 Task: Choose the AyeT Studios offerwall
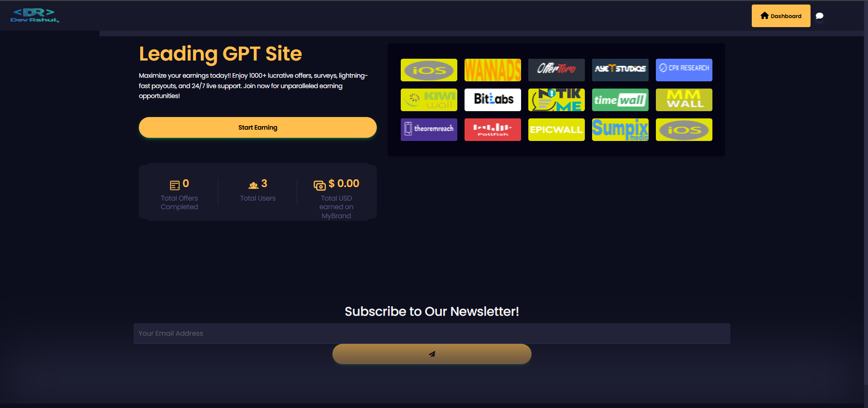point(620,70)
